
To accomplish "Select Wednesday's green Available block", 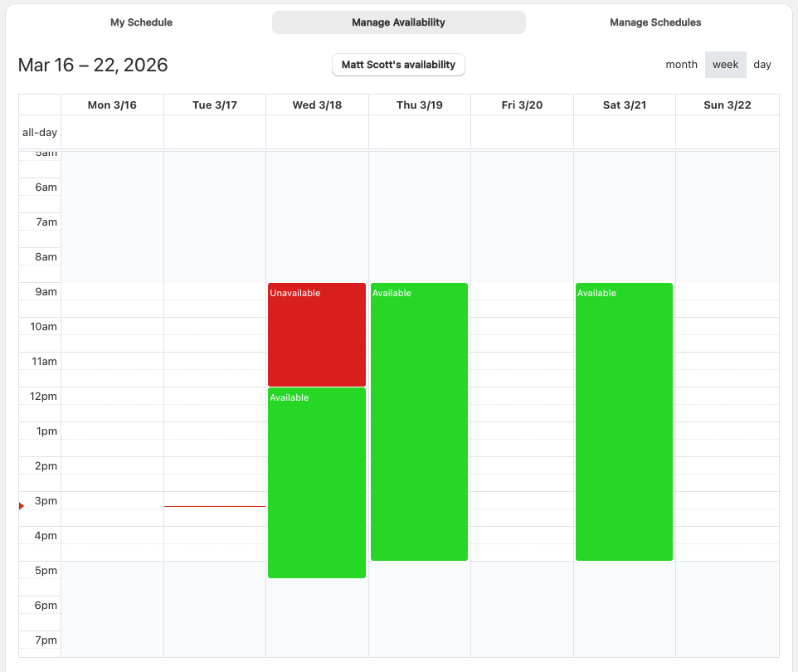I will click(x=317, y=482).
